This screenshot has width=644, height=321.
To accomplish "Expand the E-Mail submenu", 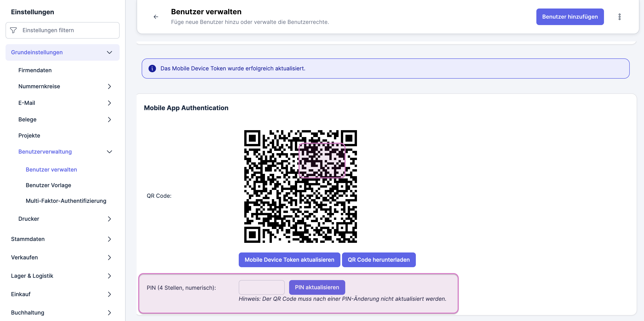I will (109, 103).
